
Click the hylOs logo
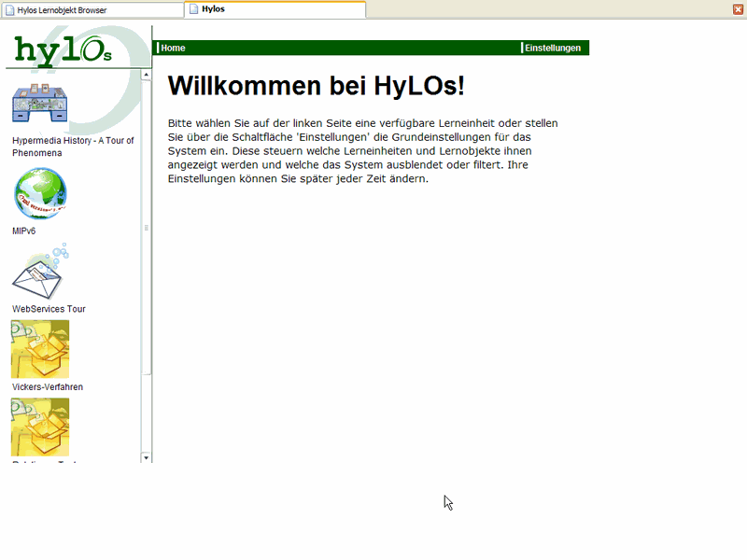63,50
